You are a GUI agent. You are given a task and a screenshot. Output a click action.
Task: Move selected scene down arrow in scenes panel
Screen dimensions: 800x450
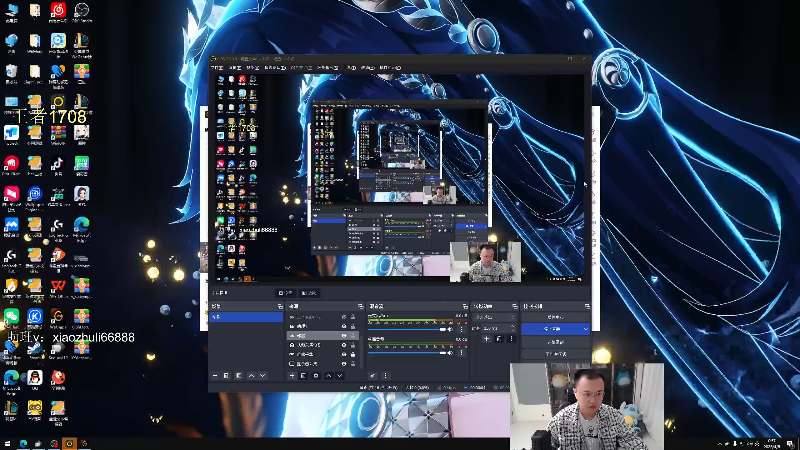[x=263, y=376]
